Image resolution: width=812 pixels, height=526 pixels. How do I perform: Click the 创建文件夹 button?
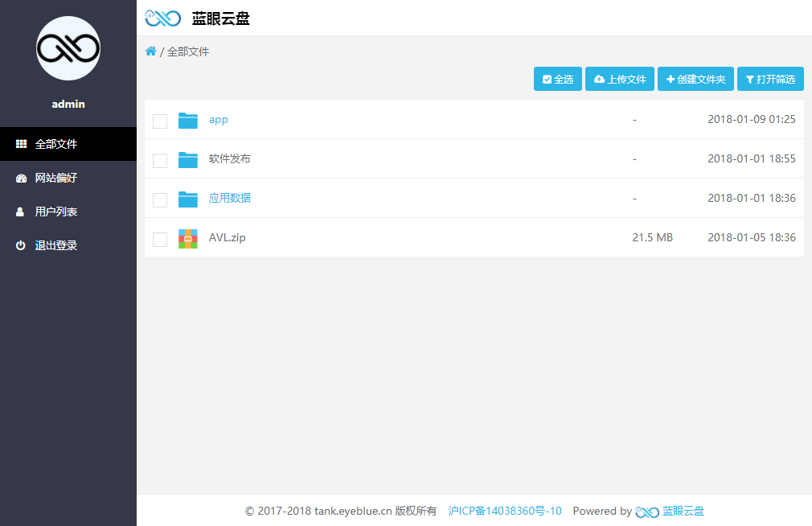pyautogui.click(x=695, y=79)
